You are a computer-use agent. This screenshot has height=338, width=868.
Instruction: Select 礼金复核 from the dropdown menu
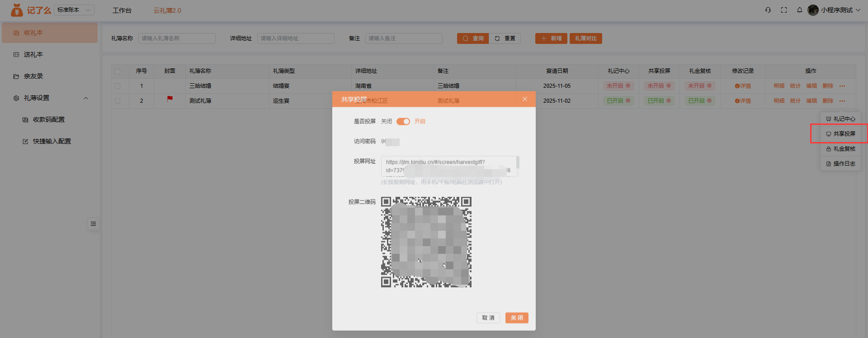coord(841,149)
